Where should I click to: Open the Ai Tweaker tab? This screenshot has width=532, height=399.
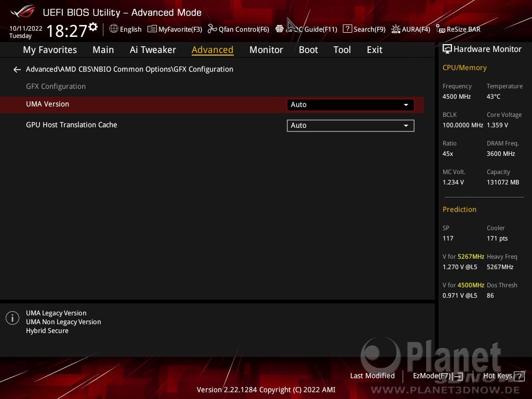coord(153,50)
